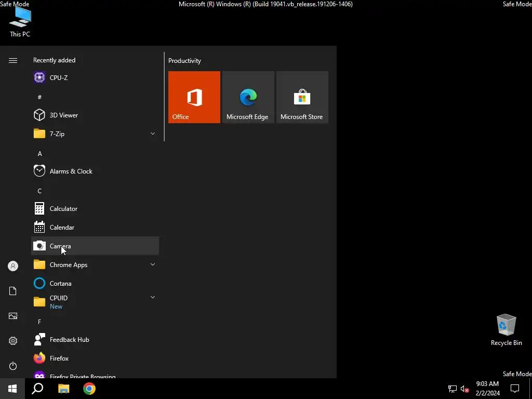Screen dimensions: 532x399
Task: Expand the Start menu hamburger
Action: coord(13,60)
